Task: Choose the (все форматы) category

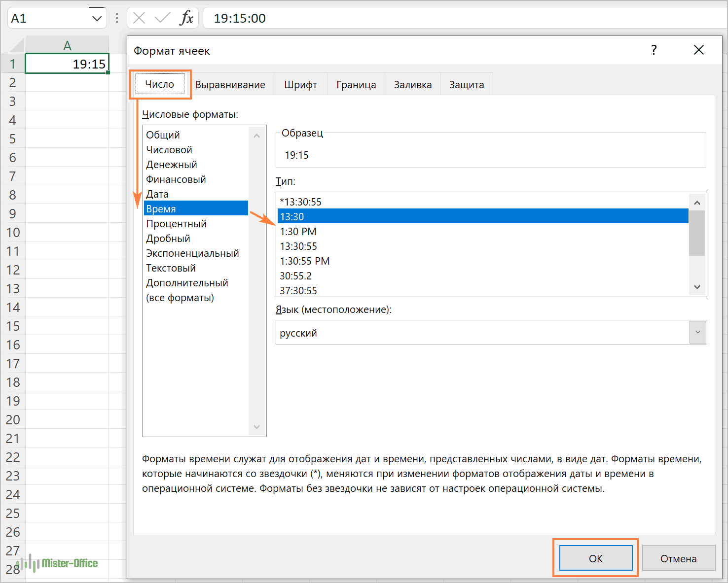Action: coord(180,298)
